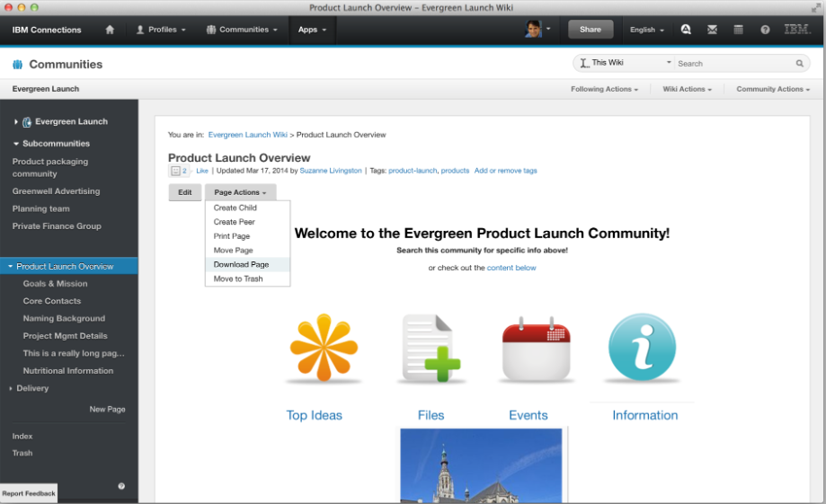Expand the Evergreen Launch sidebar item

click(x=16, y=121)
